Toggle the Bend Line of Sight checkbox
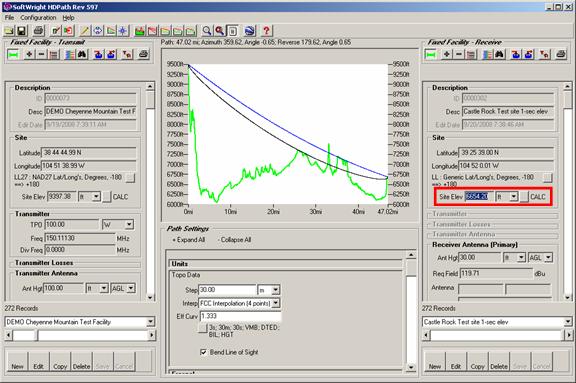Viewport: 576px width, 383px height. (203, 352)
